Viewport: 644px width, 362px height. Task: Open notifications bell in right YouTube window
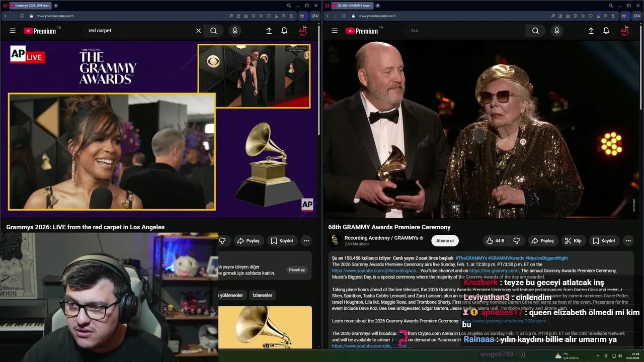[x=606, y=31]
